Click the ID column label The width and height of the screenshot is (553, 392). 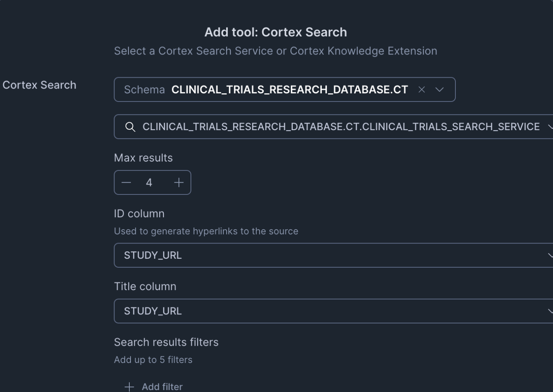pyautogui.click(x=139, y=214)
